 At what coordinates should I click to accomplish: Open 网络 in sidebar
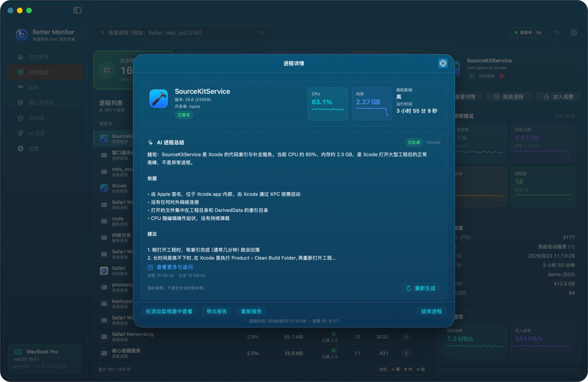coord(45,88)
